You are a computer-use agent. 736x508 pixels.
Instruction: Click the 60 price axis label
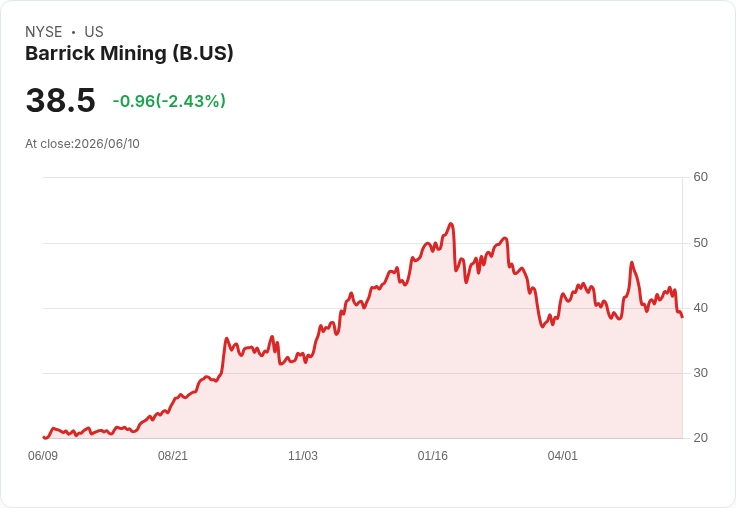tap(700, 177)
